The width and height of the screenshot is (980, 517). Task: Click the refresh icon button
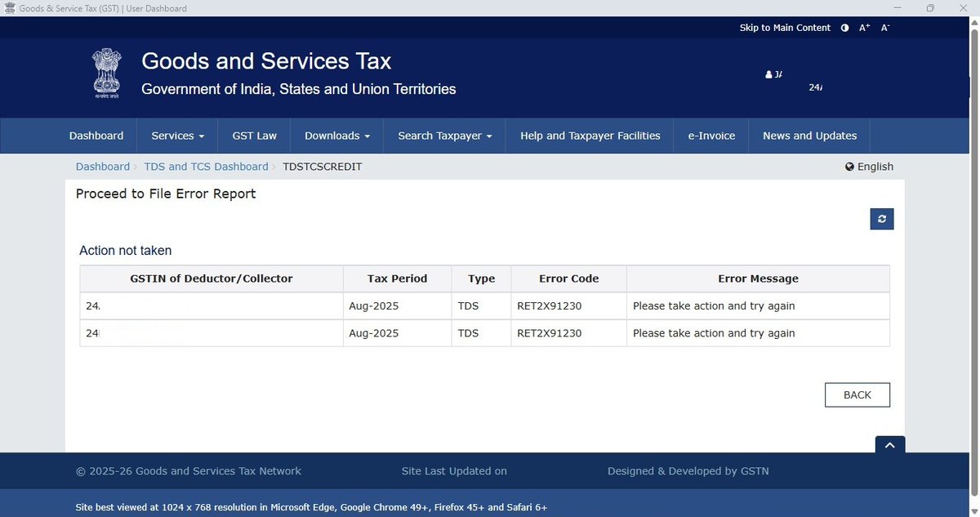coord(882,219)
